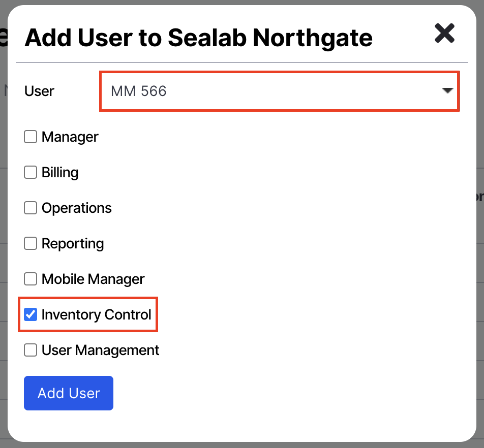The width and height of the screenshot is (484, 448).
Task: Click the "Mobile Manager" label text
Action: (93, 279)
